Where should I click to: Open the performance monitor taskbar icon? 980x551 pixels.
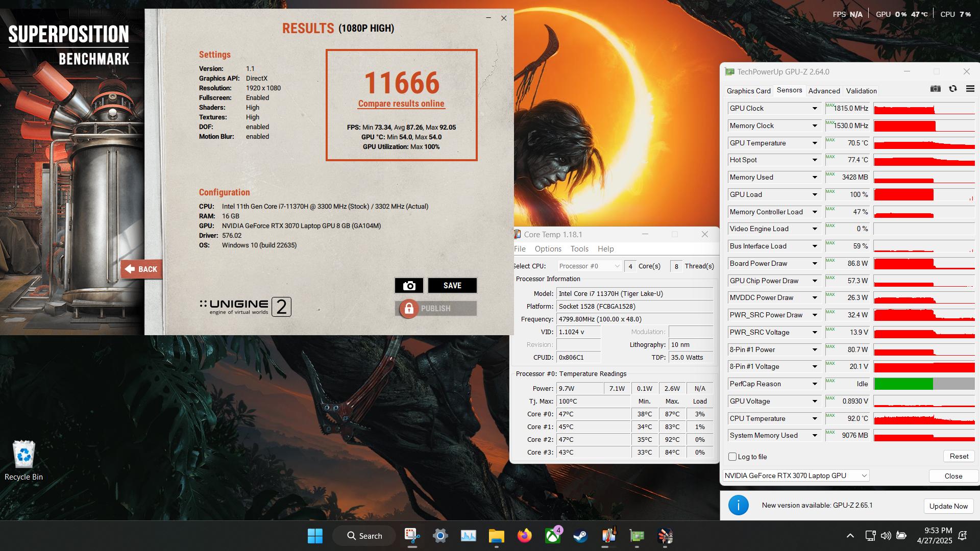pyautogui.click(x=468, y=536)
